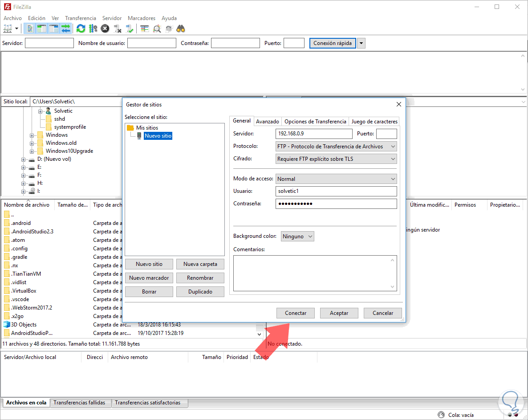The image size is (528, 420).
Task: Open the Transferencia menu
Action: click(80, 18)
